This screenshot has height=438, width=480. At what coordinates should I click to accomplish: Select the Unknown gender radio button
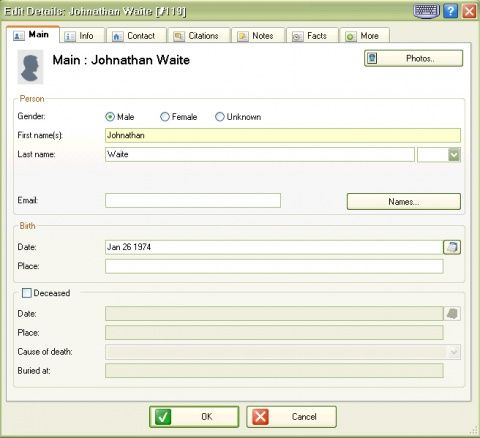tap(219, 117)
